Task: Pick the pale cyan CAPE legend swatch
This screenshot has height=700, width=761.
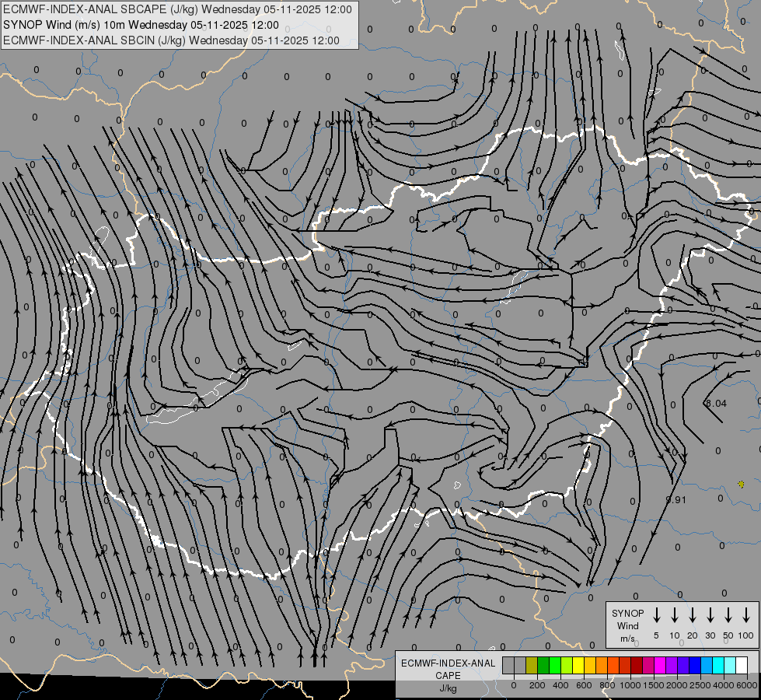Action: (730, 665)
